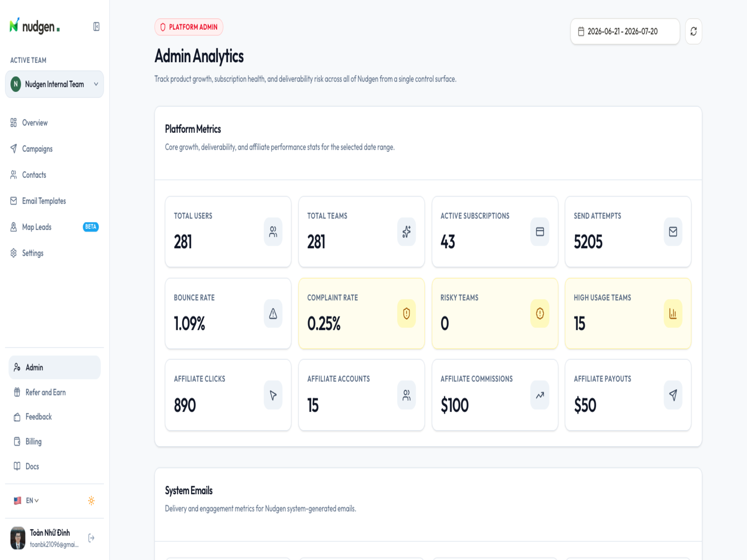Open the date range picker 2026-06-21 - 2026-07-20
The height and width of the screenshot is (560, 747).
pos(625,31)
